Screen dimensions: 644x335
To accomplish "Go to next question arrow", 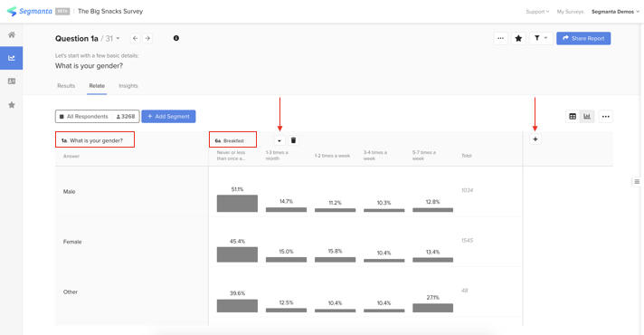I will pos(147,38).
